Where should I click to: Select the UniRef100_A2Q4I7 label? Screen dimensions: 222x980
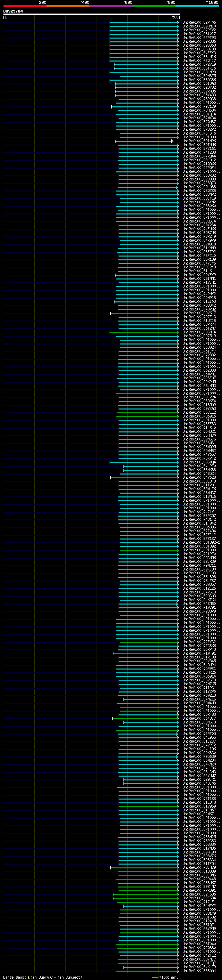tap(199, 60)
